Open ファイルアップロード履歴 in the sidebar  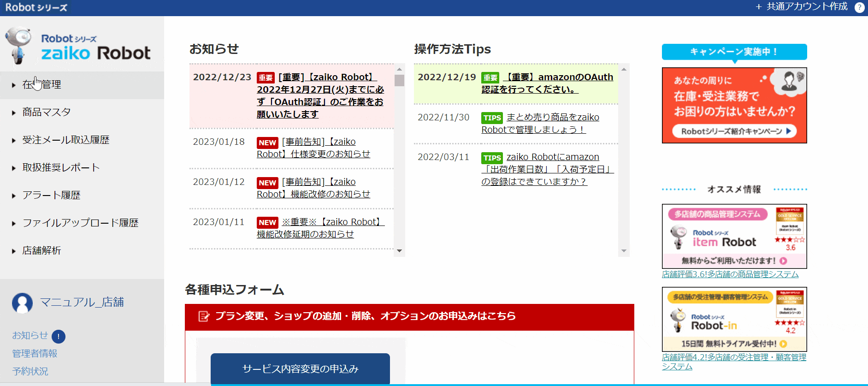click(82, 223)
